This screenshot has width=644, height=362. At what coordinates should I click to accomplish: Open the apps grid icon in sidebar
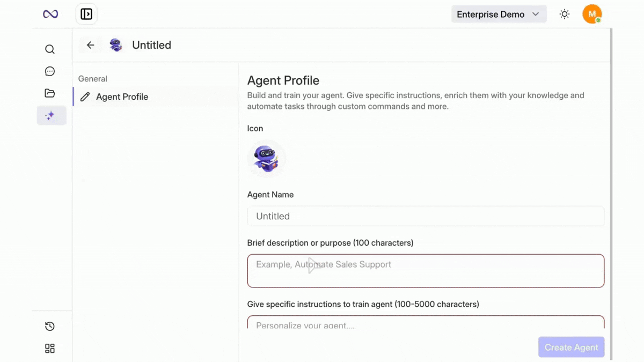[x=49, y=348]
